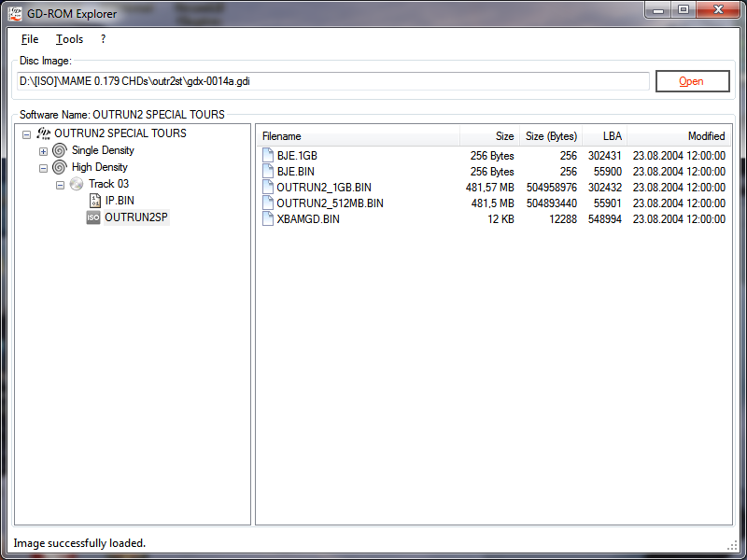Sort files by LBA column
747x560 pixels.
[x=604, y=136]
